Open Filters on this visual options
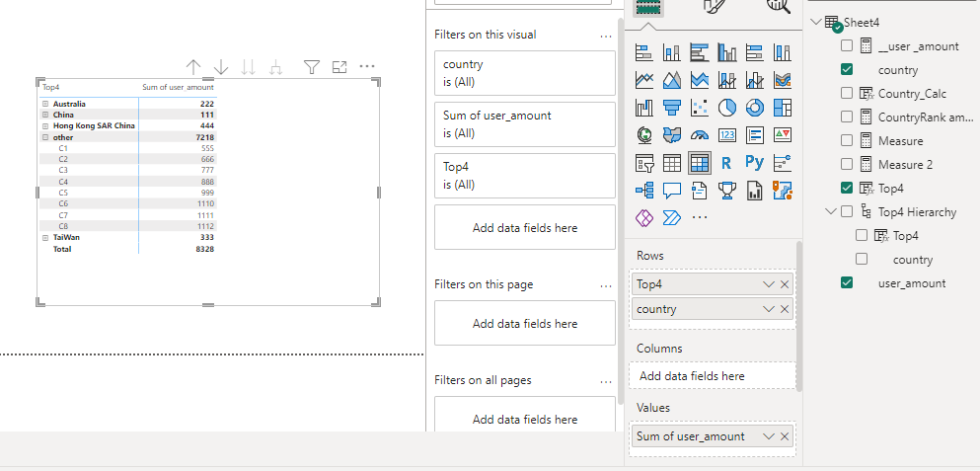 (x=606, y=36)
